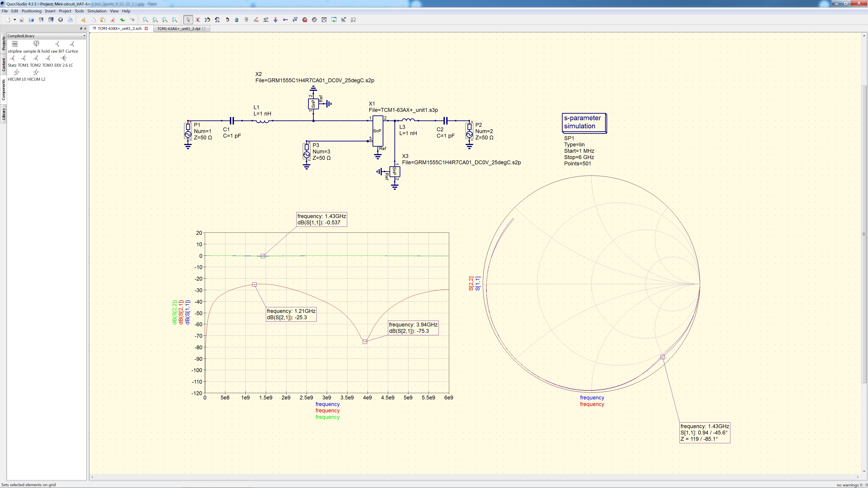This screenshot has width=868, height=488.
Task: Click the Print icon in the toolbar
Action: [x=71, y=19]
